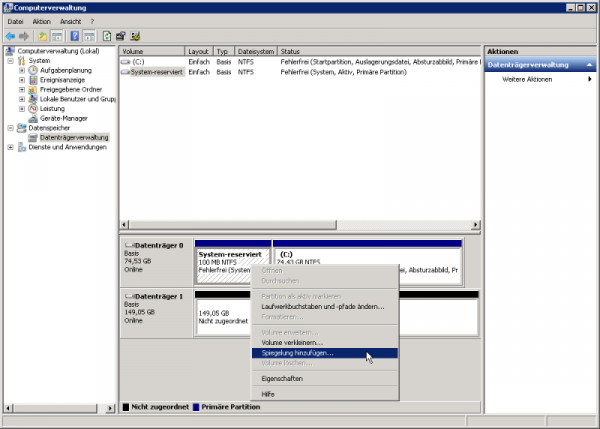Expand Dienste und Anwendungen node
Viewport: 600px width, 429px height.
tap(11, 147)
